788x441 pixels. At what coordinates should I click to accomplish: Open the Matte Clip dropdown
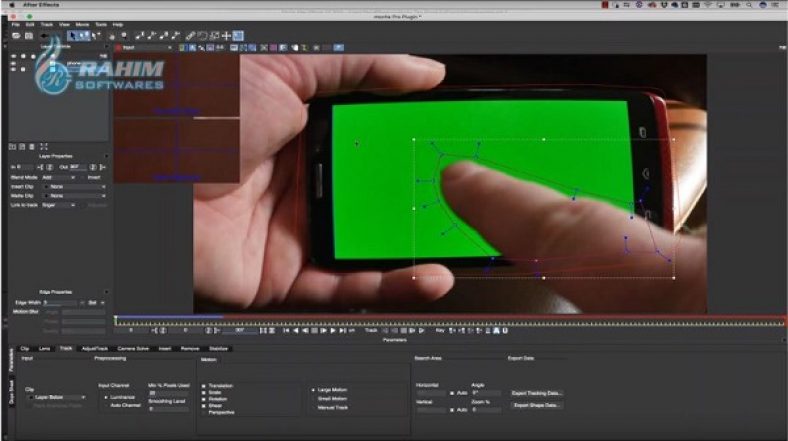coord(75,195)
